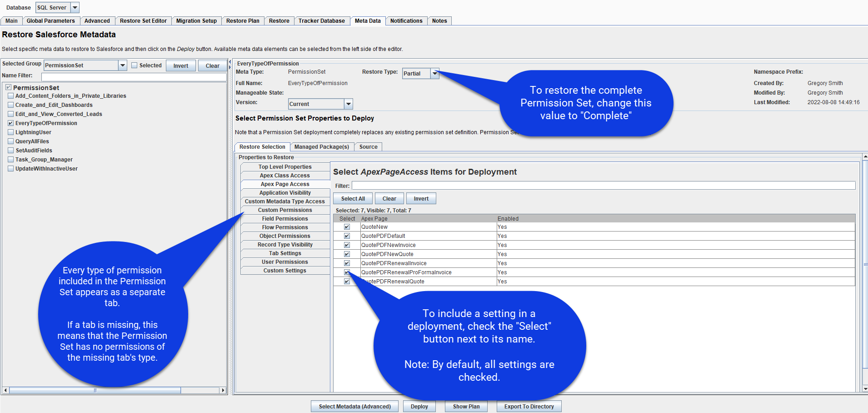Check Add_Content_Folders_in_Private_Libraries
The height and width of the screenshot is (413, 868).
pyautogui.click(x=10, y=96)
